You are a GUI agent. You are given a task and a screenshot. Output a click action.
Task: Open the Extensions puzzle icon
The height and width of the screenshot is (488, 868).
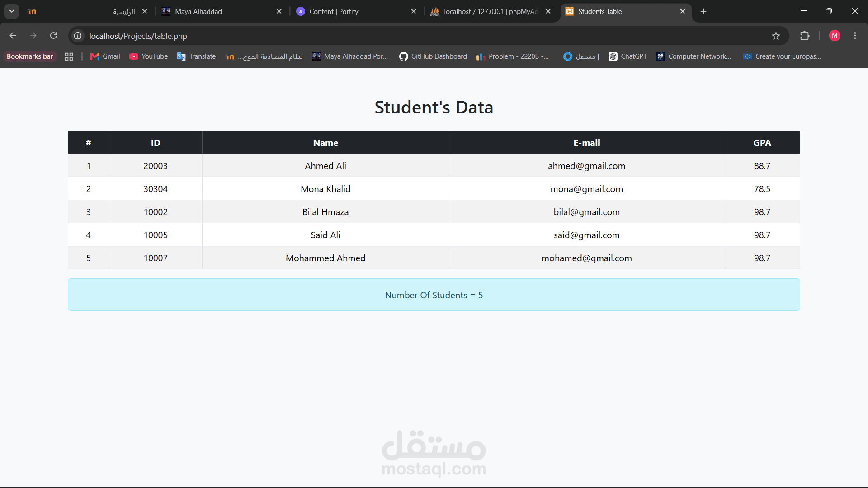click(805, 36)
